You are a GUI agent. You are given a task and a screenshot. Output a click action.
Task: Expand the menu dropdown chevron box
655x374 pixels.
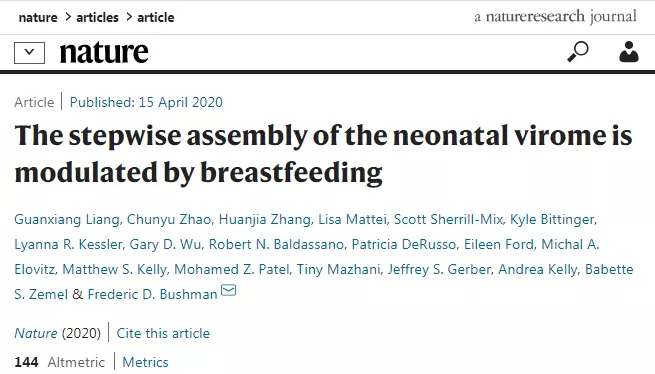pos(29,53)
